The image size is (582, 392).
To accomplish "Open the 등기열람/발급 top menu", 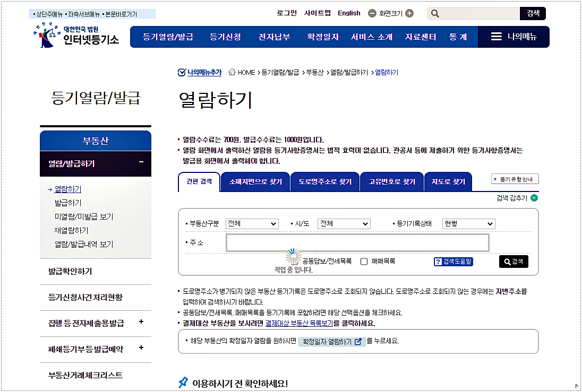I will tap(168, 37).
